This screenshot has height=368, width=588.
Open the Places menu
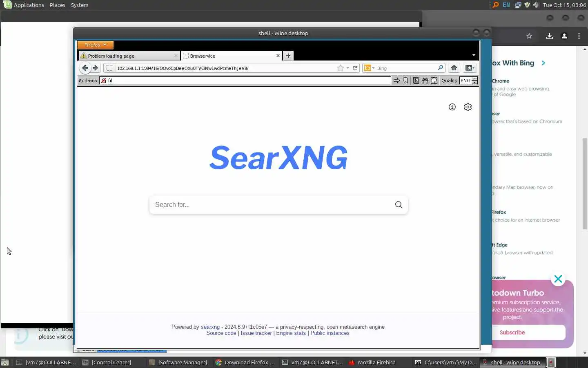tap(57, 5)
